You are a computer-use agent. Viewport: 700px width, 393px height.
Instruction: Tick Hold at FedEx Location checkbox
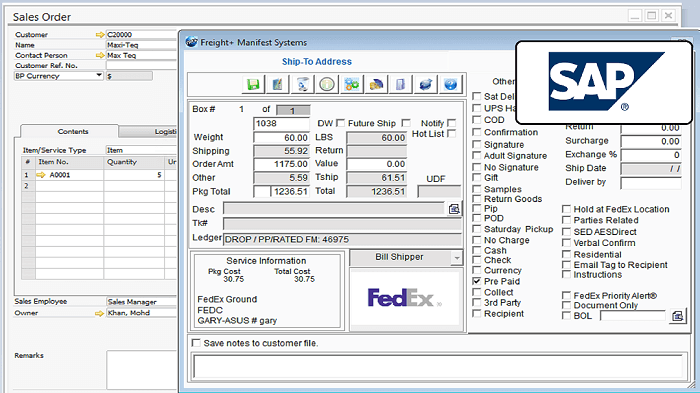click(x=566, y=209)
